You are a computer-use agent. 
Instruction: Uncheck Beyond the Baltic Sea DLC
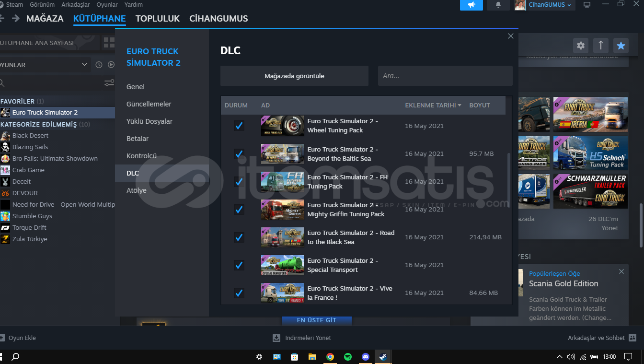[x=239, y=153]
